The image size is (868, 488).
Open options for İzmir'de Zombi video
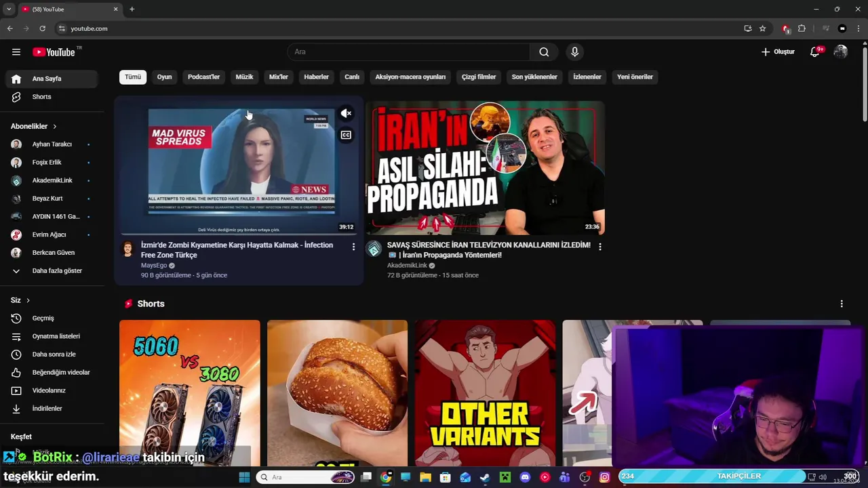[353, 247]
